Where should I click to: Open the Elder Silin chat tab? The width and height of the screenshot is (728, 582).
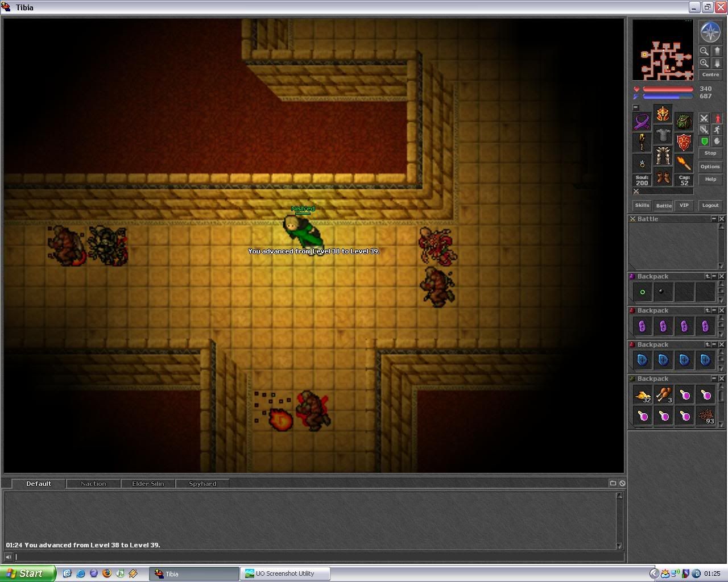click(x=148, y=484)
